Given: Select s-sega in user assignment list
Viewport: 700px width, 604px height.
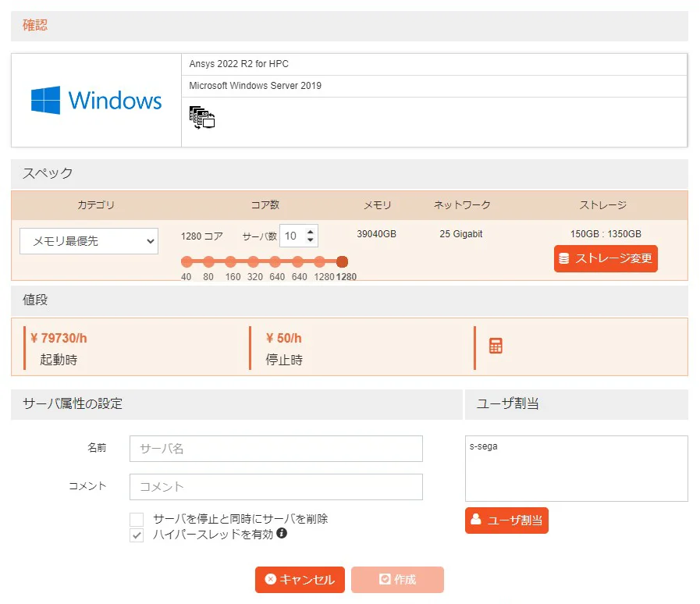Looking at the screenshot, I should coord(484,446).
